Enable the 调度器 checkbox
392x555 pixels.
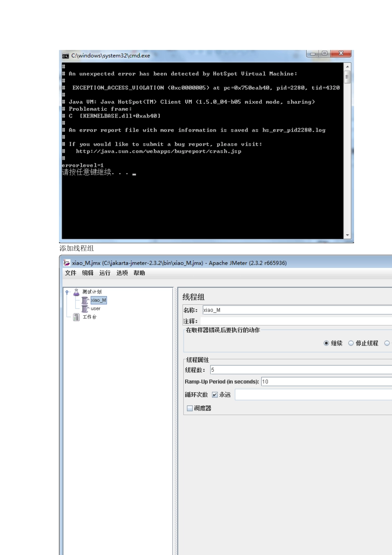pyautogui.click(x=190, y=408)
